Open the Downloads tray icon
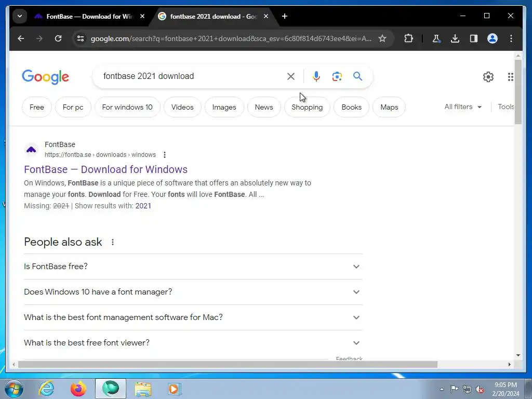The width and height of the screenshot is (532, 399). (x=455, y=38)
